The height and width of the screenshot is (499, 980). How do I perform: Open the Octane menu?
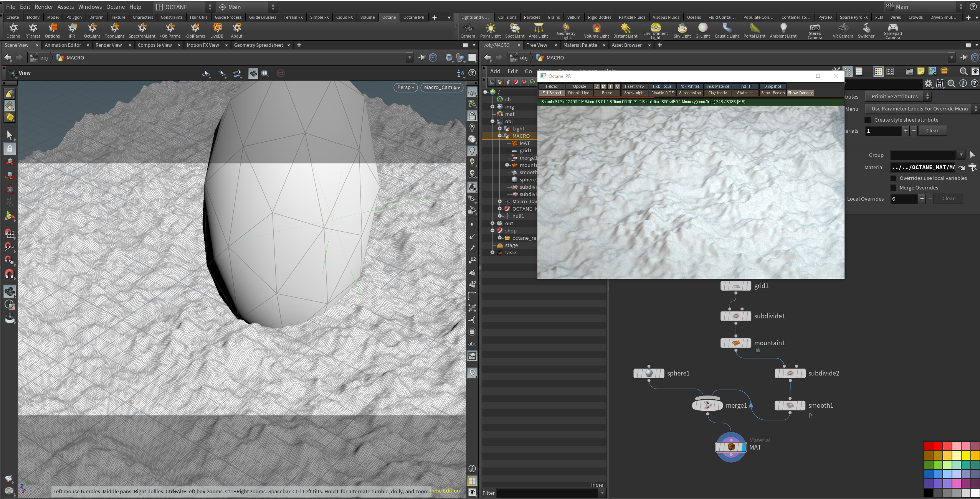(115, 7)
